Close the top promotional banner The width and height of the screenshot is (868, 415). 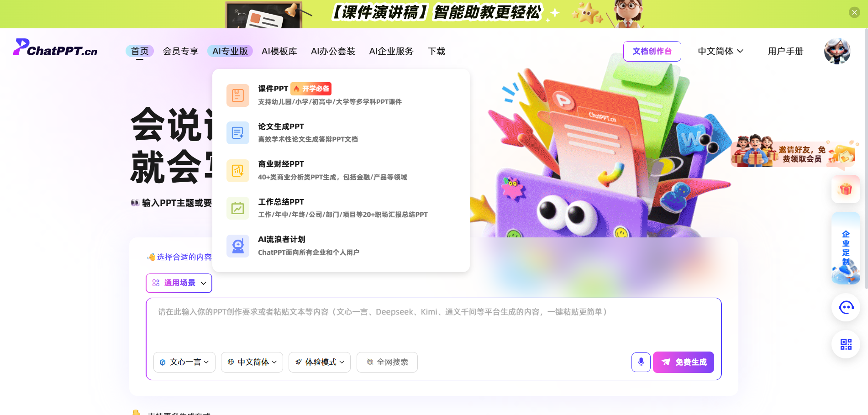(854, 12)
